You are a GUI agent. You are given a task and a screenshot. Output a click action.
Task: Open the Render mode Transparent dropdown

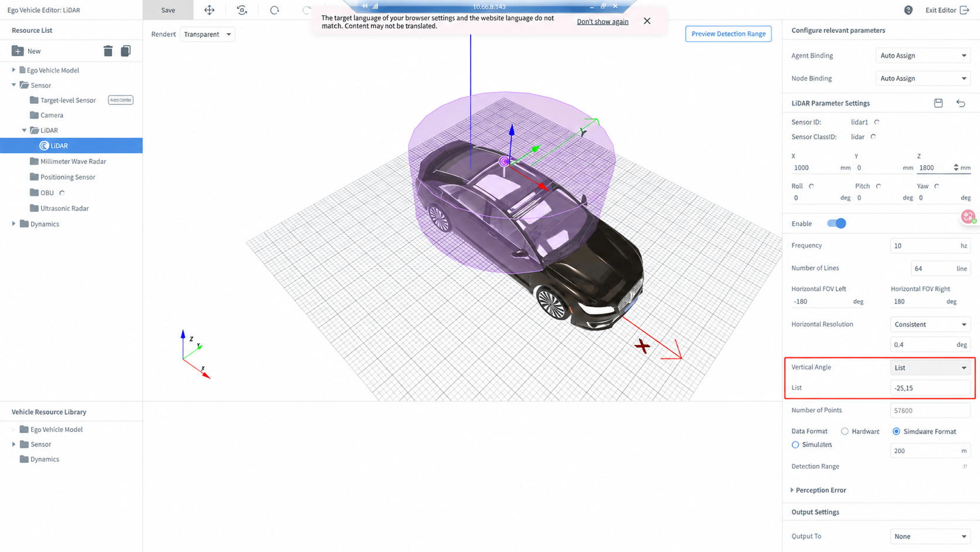pyautogui.click(x=207, y=34)
